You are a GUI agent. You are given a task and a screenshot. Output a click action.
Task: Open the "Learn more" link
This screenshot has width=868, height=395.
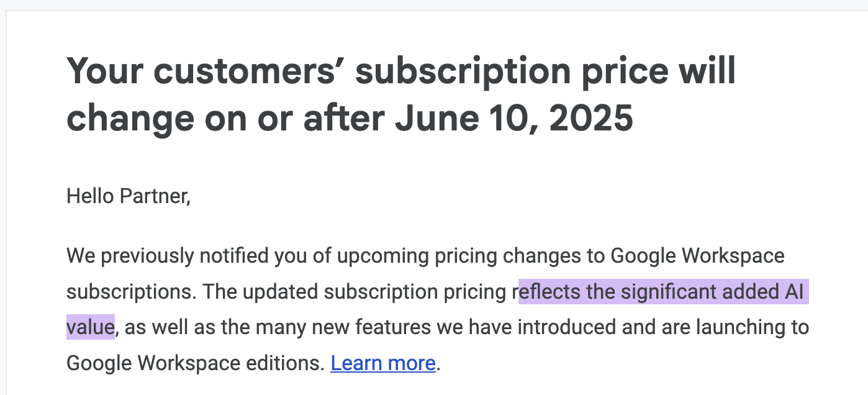click(383, 363)
